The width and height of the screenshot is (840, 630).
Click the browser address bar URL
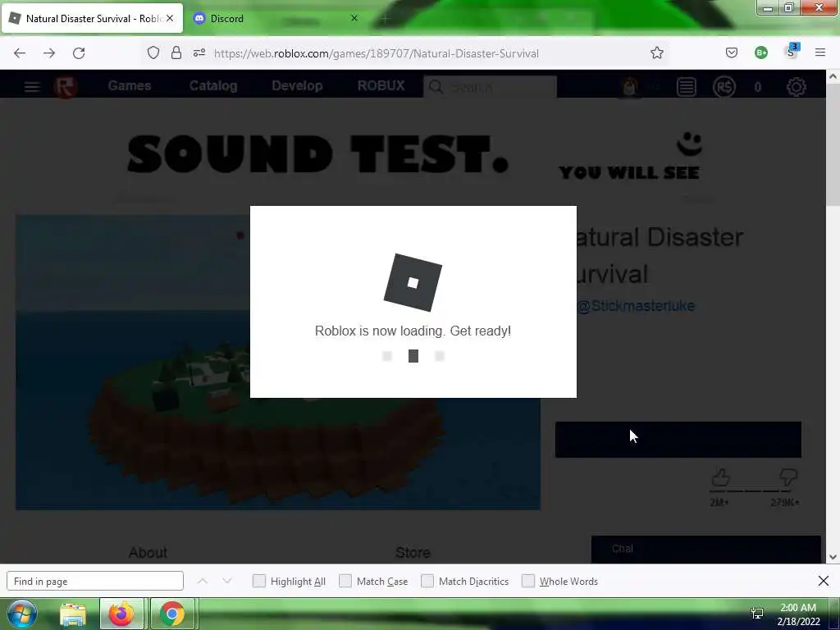coord(376,53)
